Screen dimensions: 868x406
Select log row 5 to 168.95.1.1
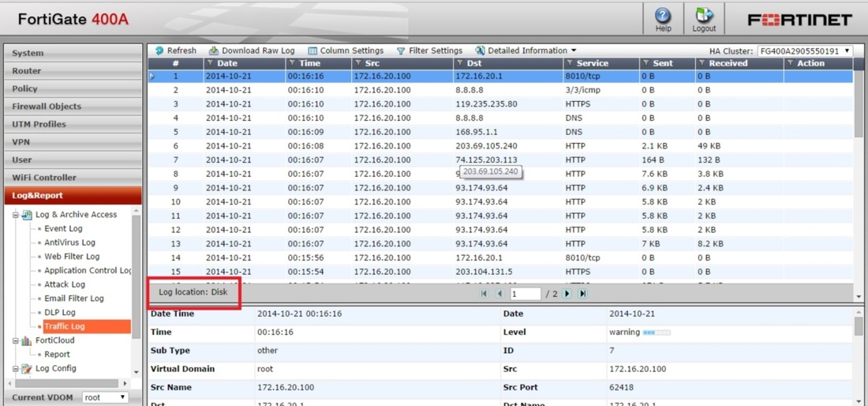500,132
